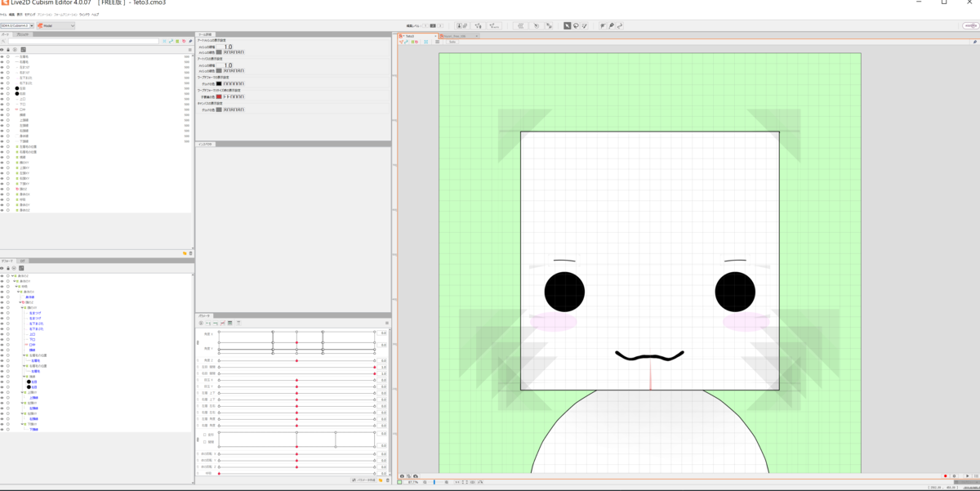Click the hamburger icon left of Solo
Image resolution: width=980 pixels, height=491 pixels.
pos(437,42)
